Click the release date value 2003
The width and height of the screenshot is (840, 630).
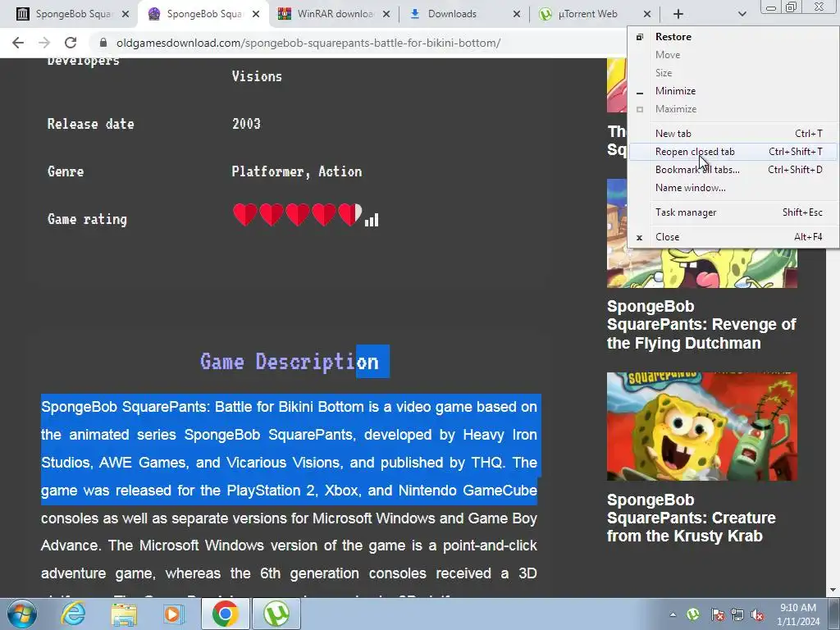coord(246,124)
